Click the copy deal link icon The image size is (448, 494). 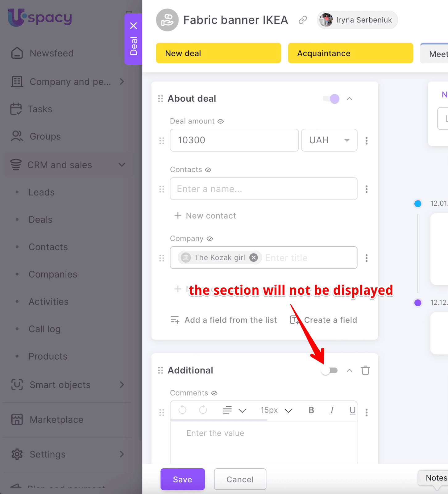tap(303, 20)
